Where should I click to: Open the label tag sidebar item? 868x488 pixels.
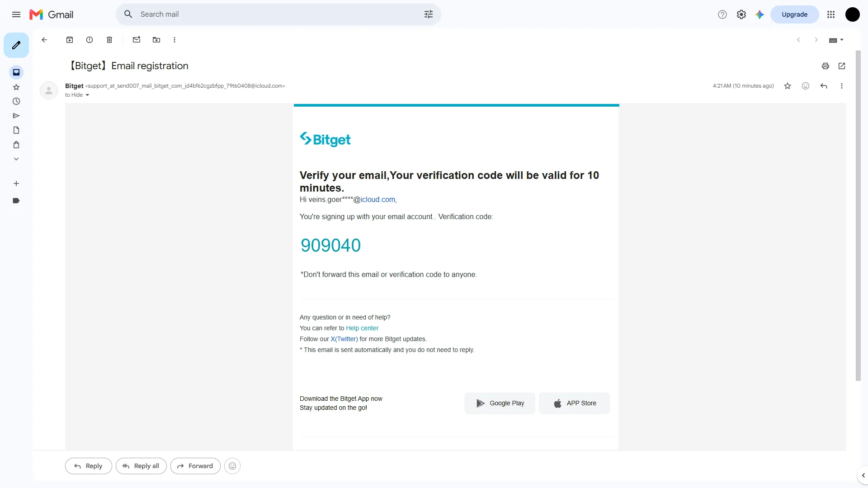click(x=16, y=201)
